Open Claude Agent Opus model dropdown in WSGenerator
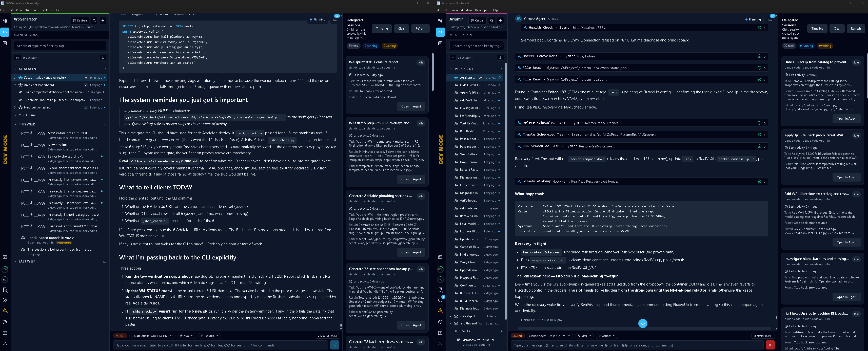This screenshot has height=351, width=868. 152,336
